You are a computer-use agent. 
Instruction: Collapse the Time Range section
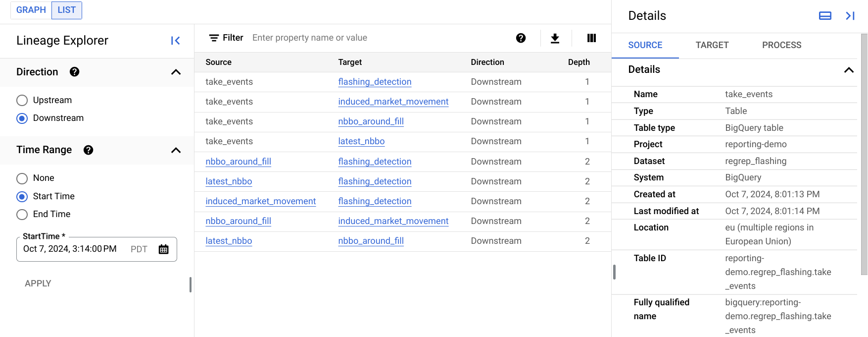pos(176,151)
